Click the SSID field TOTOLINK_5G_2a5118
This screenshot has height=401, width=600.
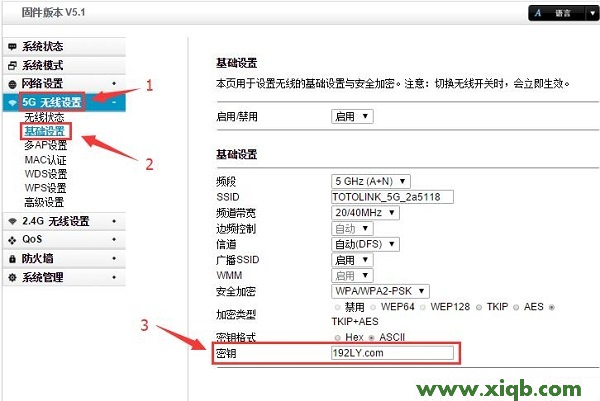[x=392, y=197]
